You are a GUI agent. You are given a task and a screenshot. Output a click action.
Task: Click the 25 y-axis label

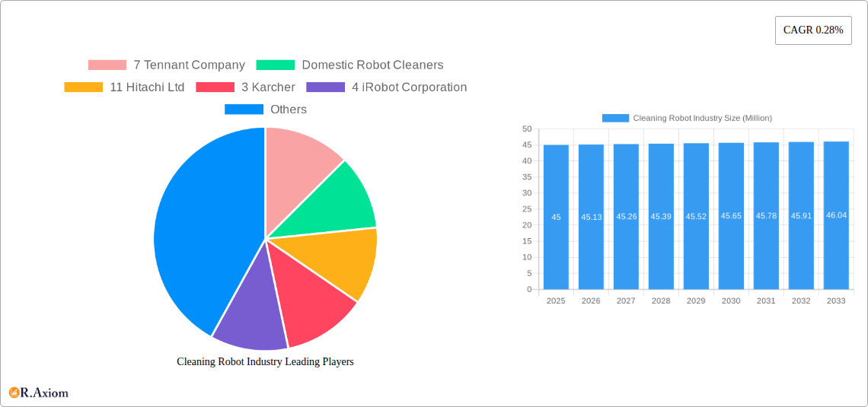526,209
